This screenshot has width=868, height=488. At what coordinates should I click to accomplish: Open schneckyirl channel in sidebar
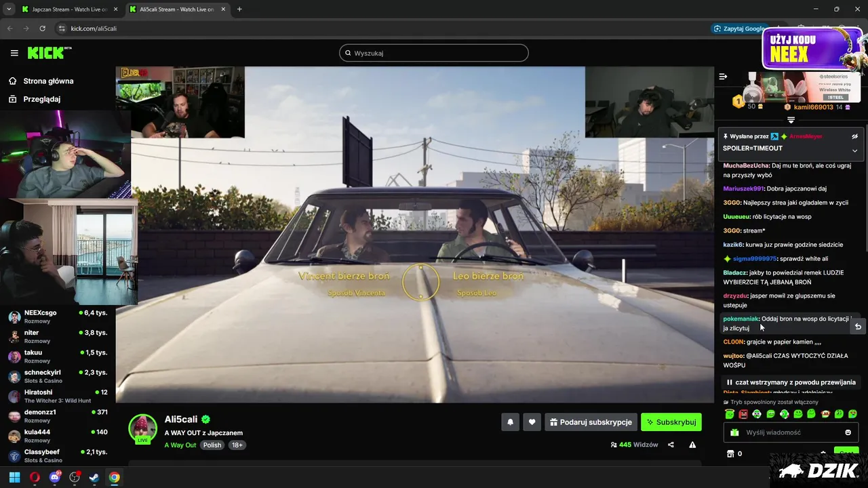[x=58, y=376]
